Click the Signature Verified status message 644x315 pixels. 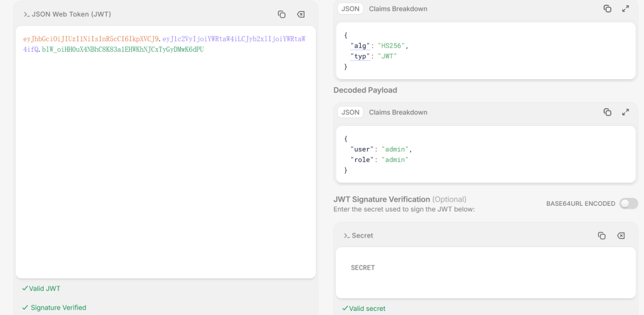pos(58,308)
